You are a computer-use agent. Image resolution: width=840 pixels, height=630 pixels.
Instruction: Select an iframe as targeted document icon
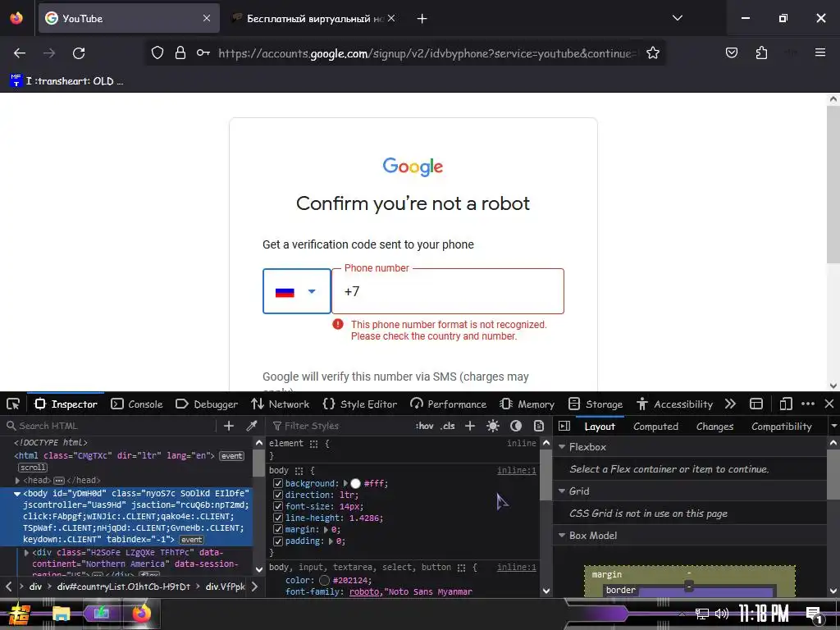click(x=756, y=404)
